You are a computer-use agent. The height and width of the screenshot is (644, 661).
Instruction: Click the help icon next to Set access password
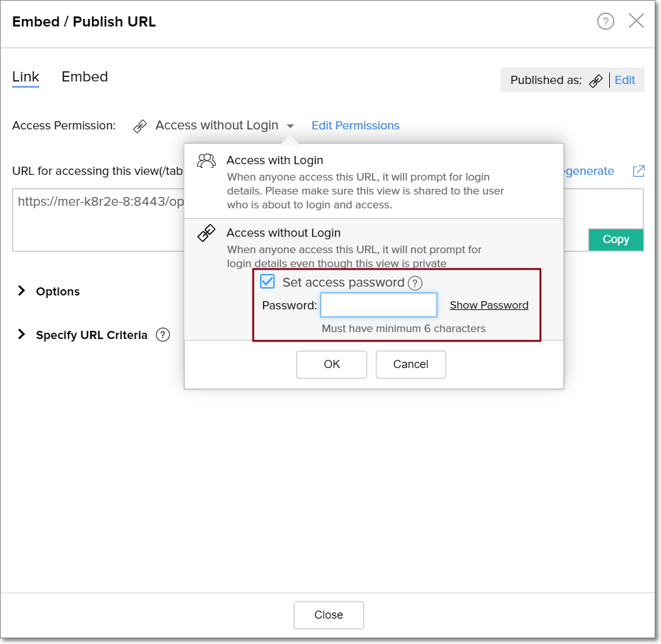tap(415, 283)
